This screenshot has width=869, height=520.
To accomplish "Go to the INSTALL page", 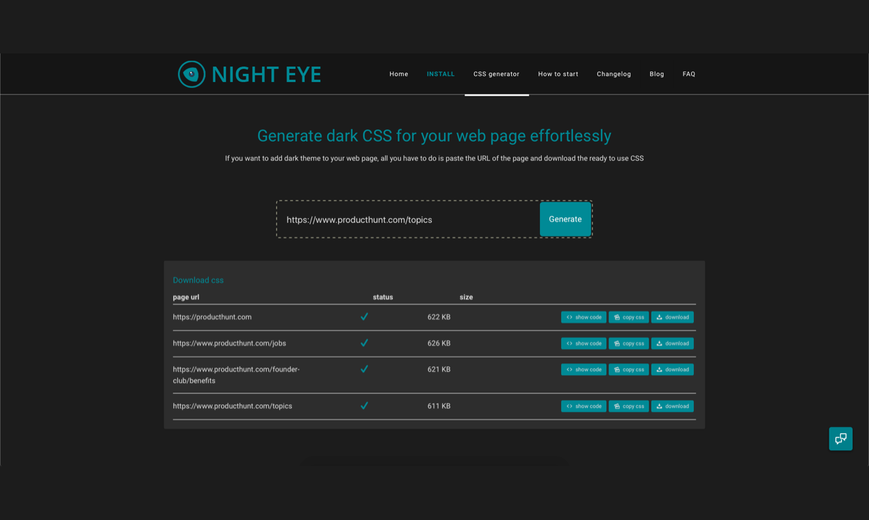I will coord(440,74).
